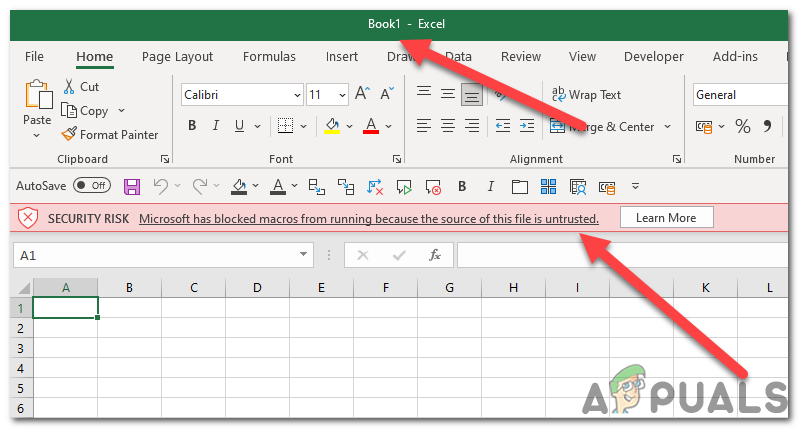This screenshot has height=429, width=799.
Task: Click the Cut scissors icon
Action: point(69,87)
